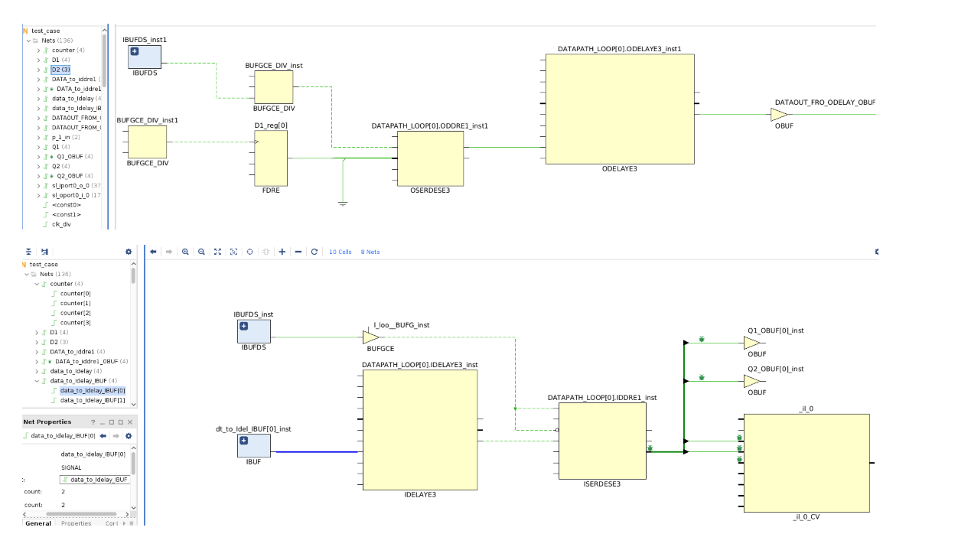Screen dimensions: 958x560
Task: Select D2 (3) in the upper tree
Action: click(61, 69)
